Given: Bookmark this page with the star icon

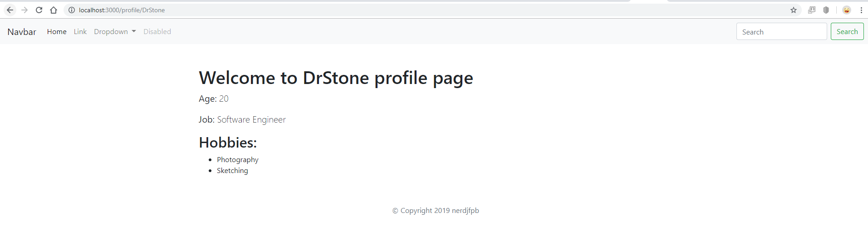Looking at the screenshot, I should 794,10.
